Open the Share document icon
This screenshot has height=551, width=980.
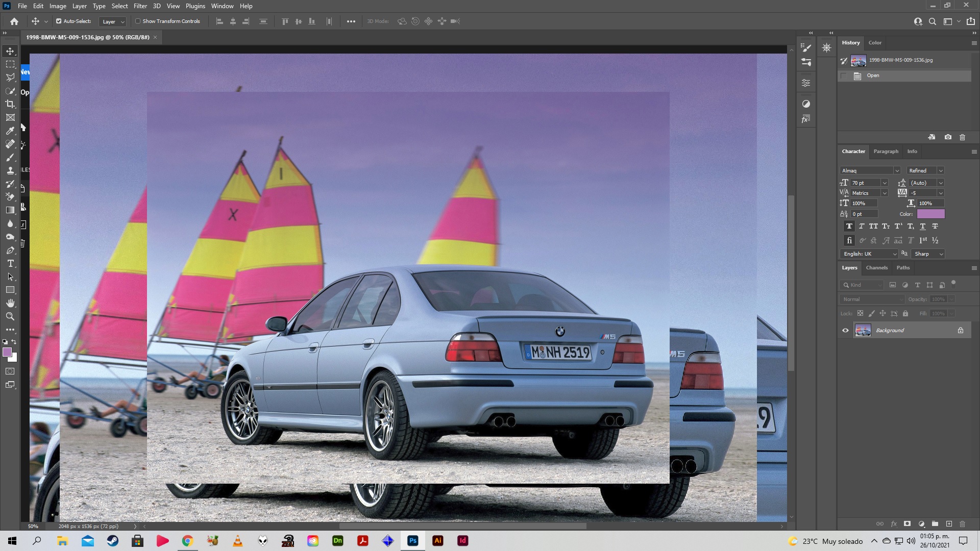(x=971, y=21)
